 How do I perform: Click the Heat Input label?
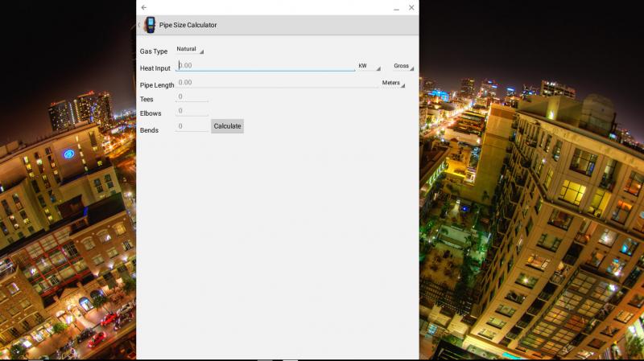[155, 68]
